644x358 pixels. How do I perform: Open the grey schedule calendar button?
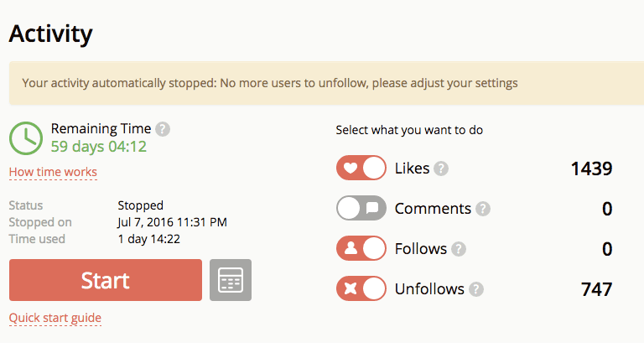tap(230, 280)
